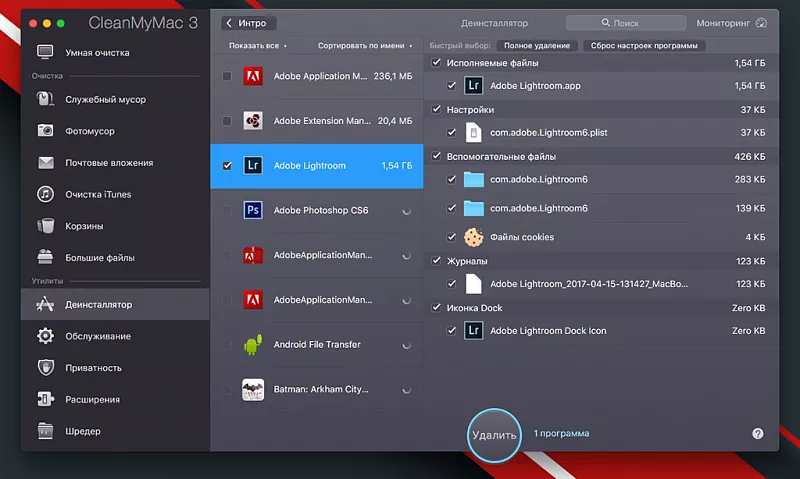The image size is (800, 479).
Task: Collapse the Вспомогательные файлы group header
Action: point(436,156)
